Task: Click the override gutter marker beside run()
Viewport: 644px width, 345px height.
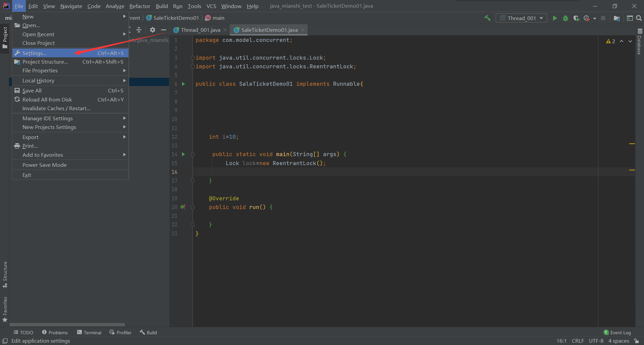Action: point(183,207)
